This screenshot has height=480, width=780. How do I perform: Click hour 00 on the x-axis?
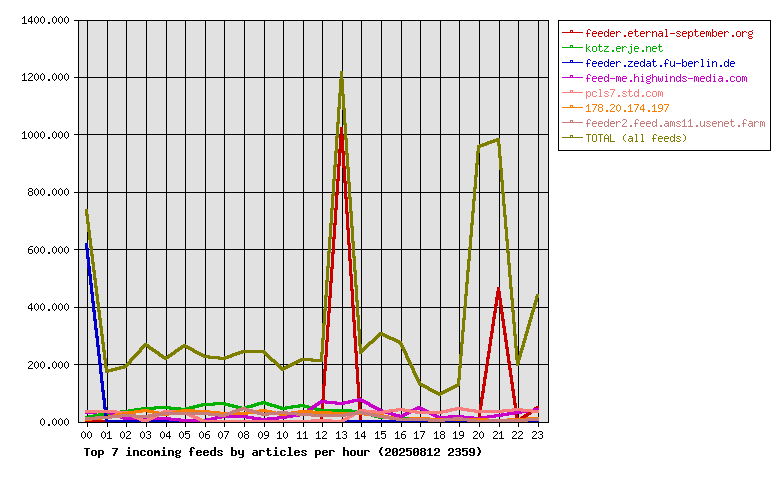pos(87,435)
